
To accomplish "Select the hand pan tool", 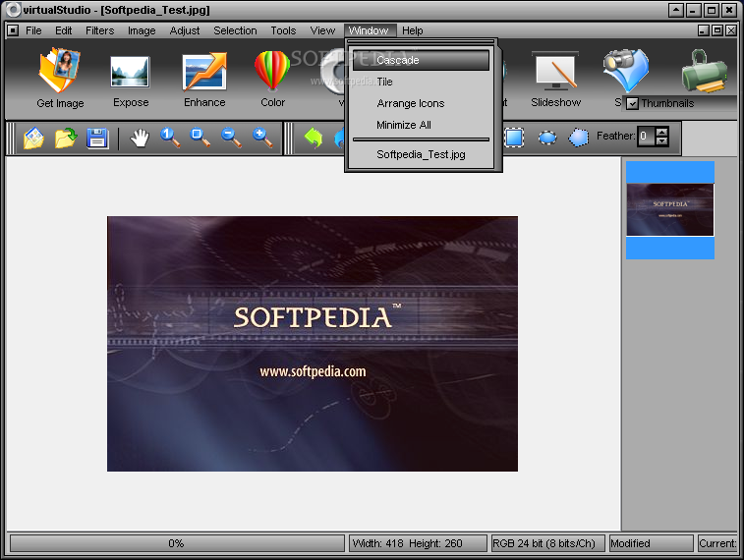I will click(x=140, y=138).
